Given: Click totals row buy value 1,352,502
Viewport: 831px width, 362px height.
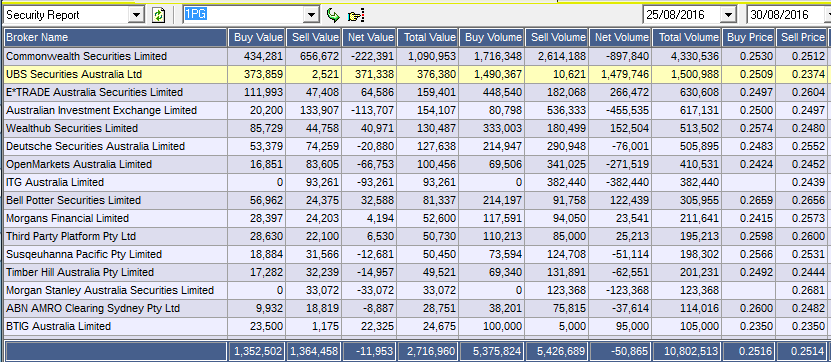Looking at the screenshot, I should point(259,351).
